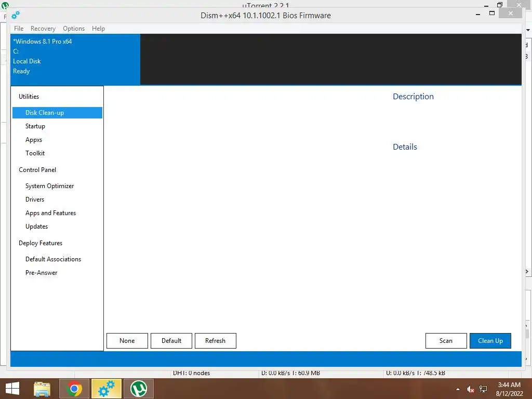Click the Description heading

coord(413,96)
